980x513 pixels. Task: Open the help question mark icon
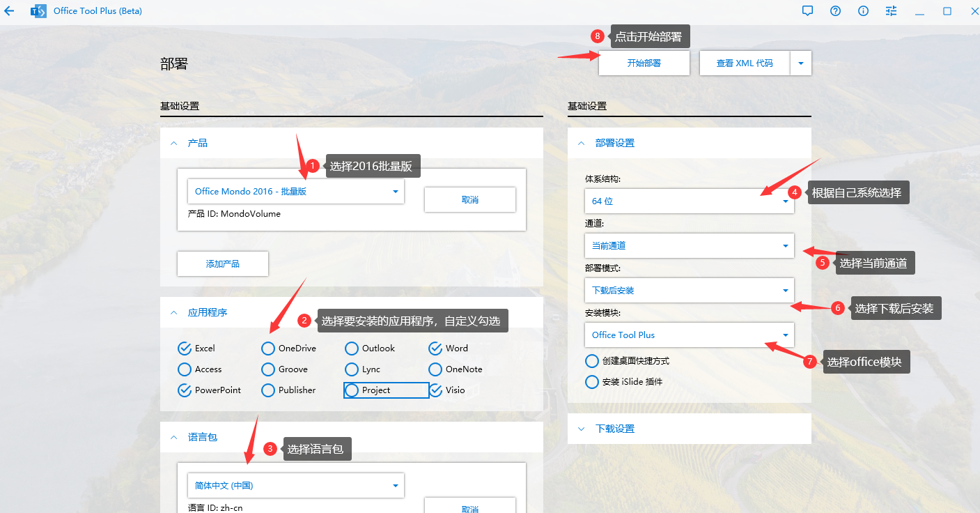835,11
